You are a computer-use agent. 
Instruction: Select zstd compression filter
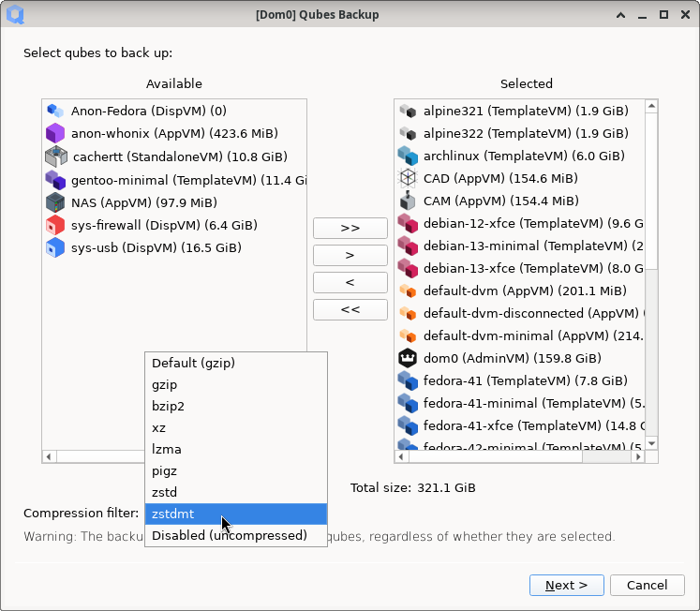[x=236, y=492]
